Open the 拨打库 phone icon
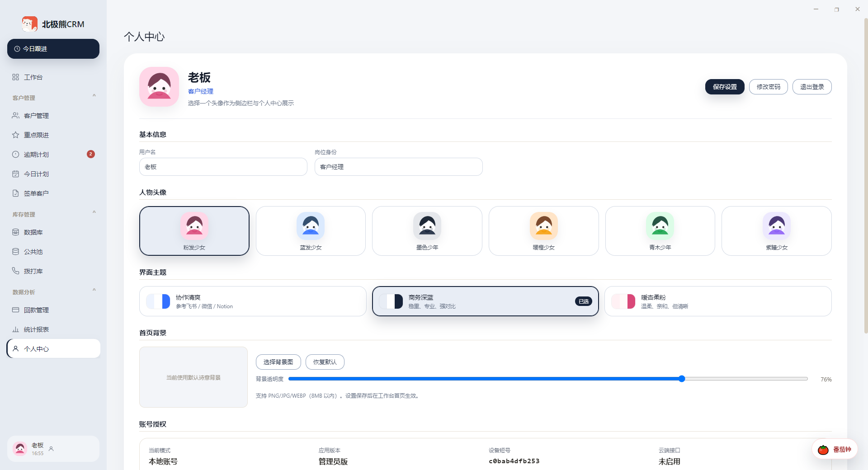The width and height of the screenshot is (868, 470). point(15,271)
